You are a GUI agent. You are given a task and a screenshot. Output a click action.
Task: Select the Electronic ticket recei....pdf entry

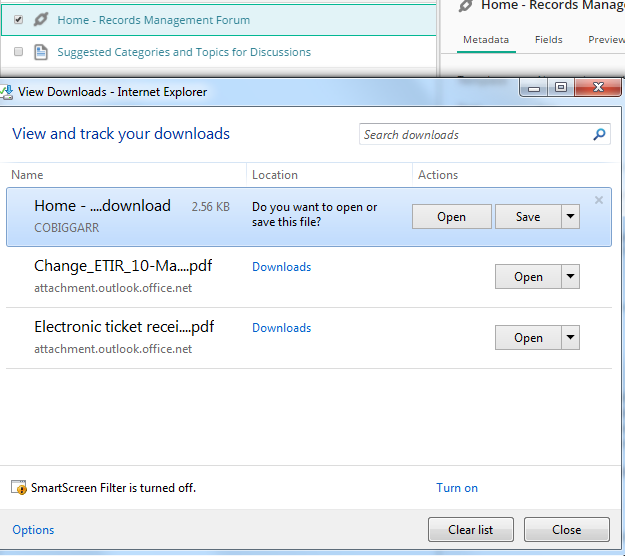[x=309, y=338]
